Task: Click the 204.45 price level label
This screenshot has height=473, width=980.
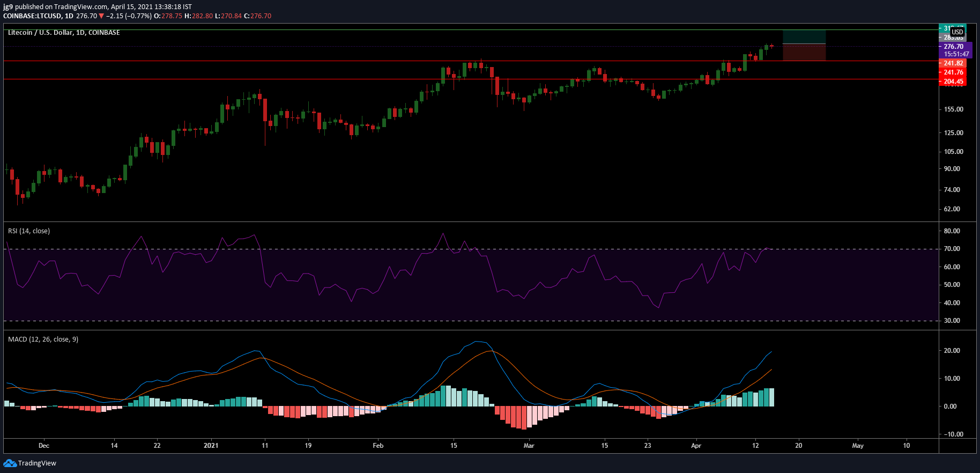Action: (953, 82)
